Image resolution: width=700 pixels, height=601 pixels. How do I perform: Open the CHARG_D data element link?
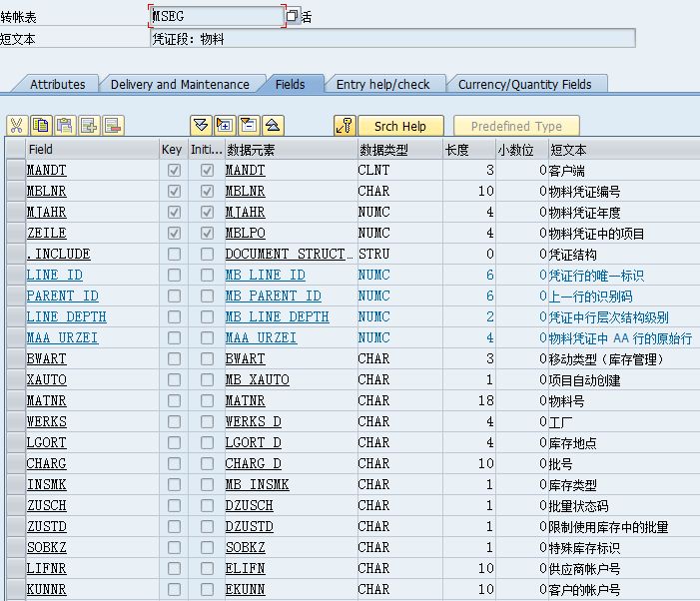253,463
